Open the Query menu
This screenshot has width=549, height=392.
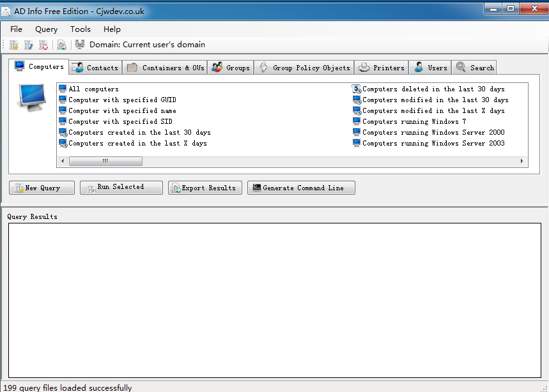click(x=46, y=29)
